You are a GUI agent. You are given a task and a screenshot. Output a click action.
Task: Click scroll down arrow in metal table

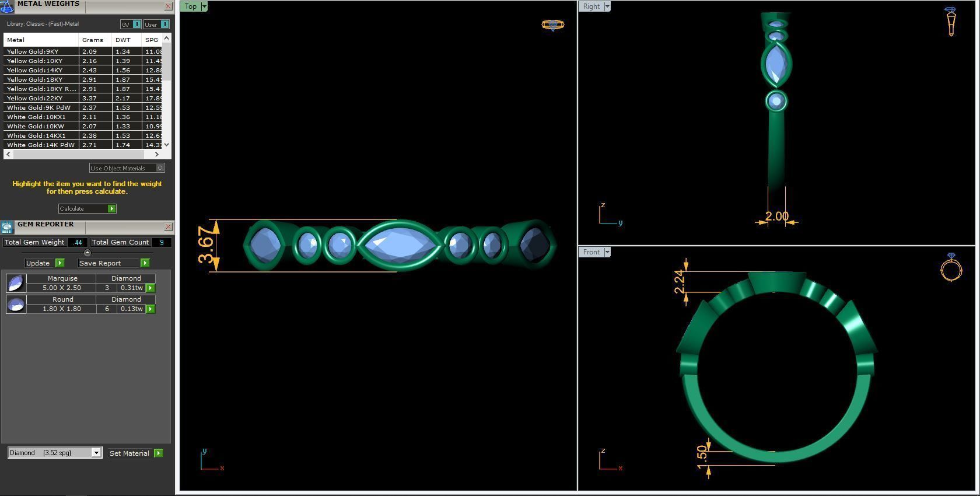(x=167, y=144)
